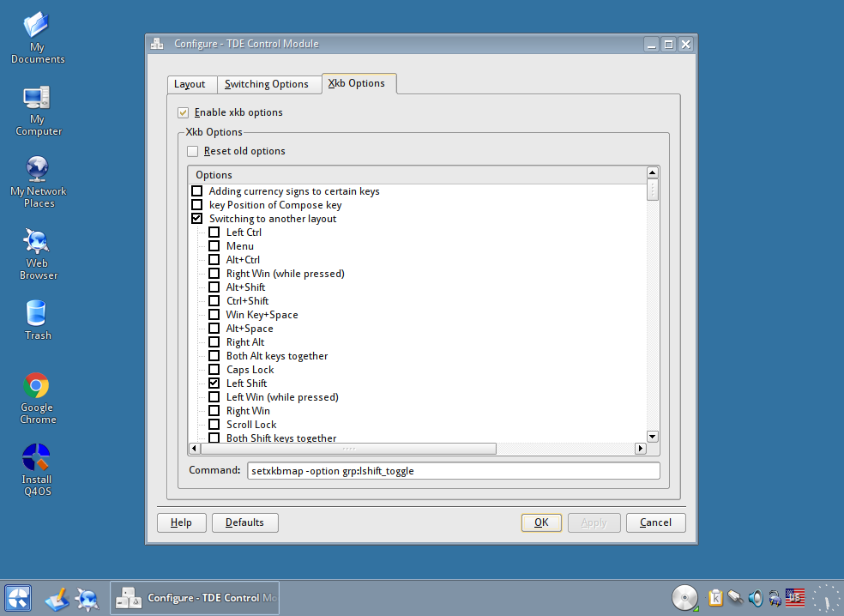Click the Defaults button
Screen dimensions: 844x616
[245, 522]
